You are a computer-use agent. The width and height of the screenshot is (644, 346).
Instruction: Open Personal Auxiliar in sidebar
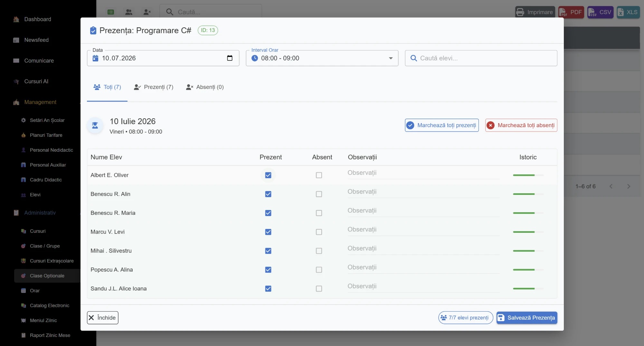[48, 165]
